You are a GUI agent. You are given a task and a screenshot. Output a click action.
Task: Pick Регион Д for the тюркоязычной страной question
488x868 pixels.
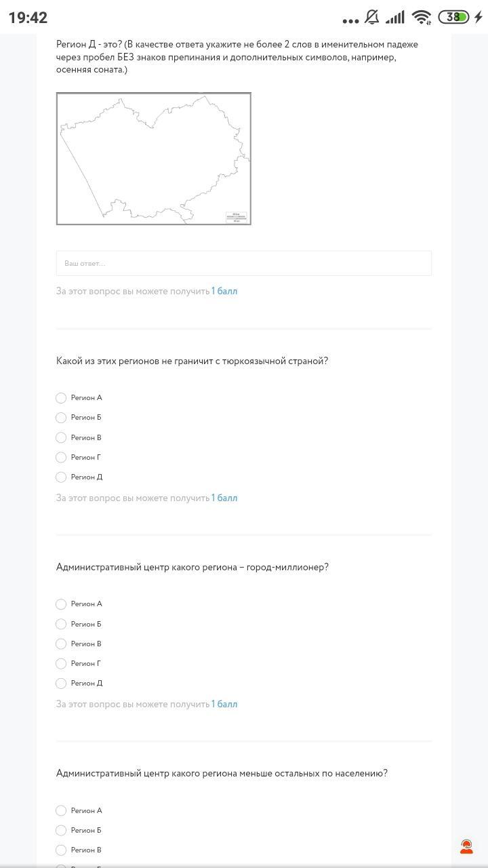tap(61, 477)
